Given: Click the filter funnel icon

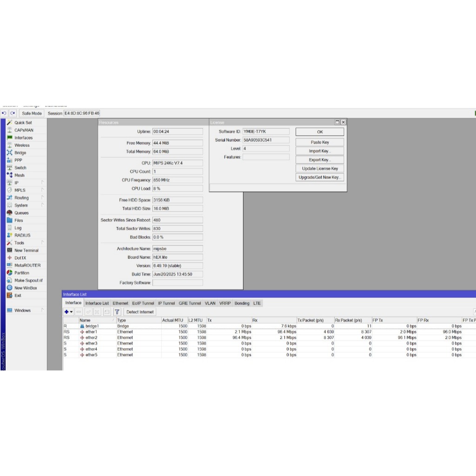Looking at the screenshot, I should point(117,312).
